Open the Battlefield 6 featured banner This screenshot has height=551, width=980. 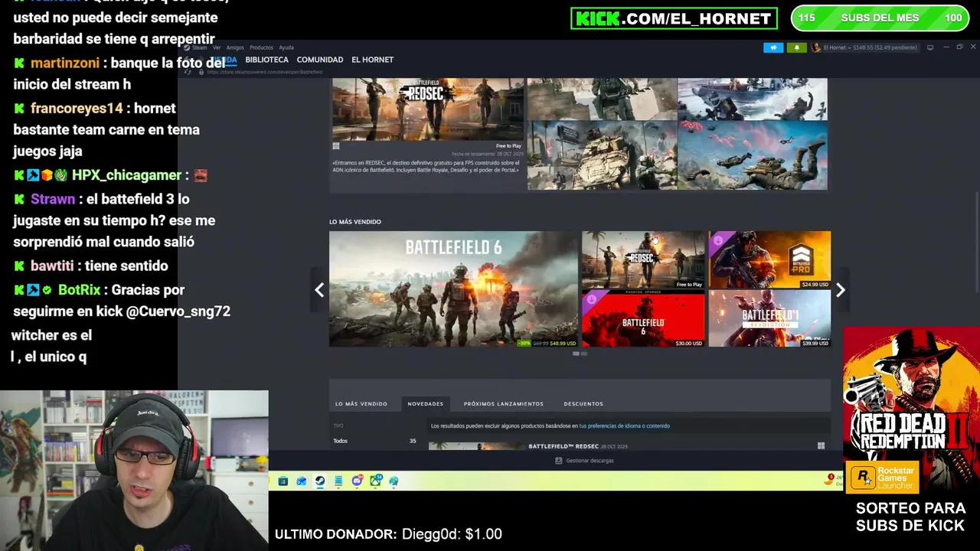[x=453, y=289]
